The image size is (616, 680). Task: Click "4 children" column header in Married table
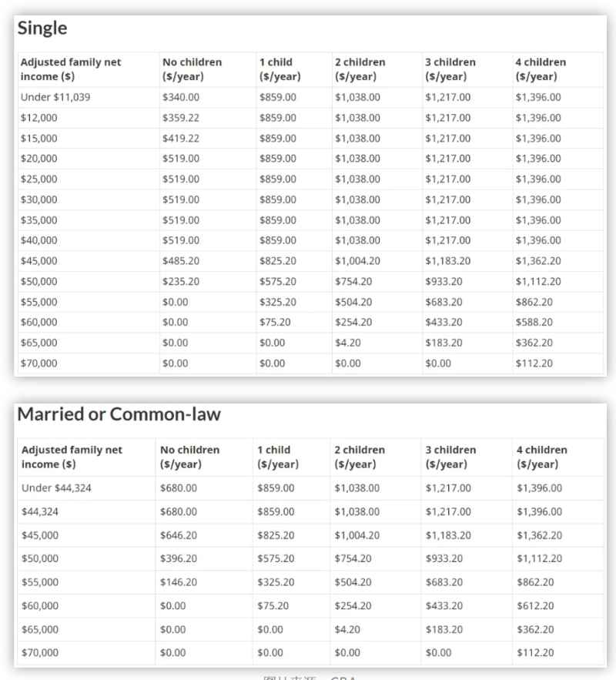[541, 457]
